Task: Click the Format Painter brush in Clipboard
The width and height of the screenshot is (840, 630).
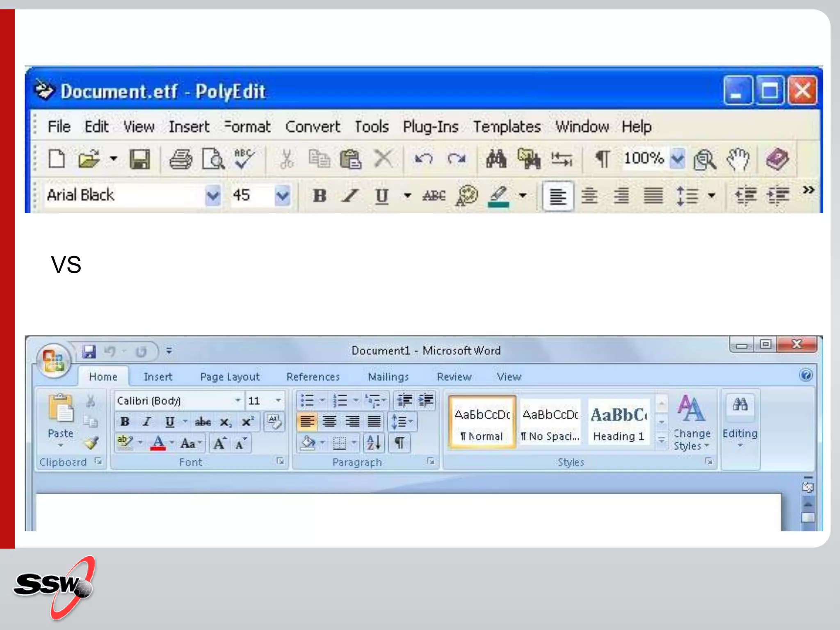Action: click(x=91, y=443)
